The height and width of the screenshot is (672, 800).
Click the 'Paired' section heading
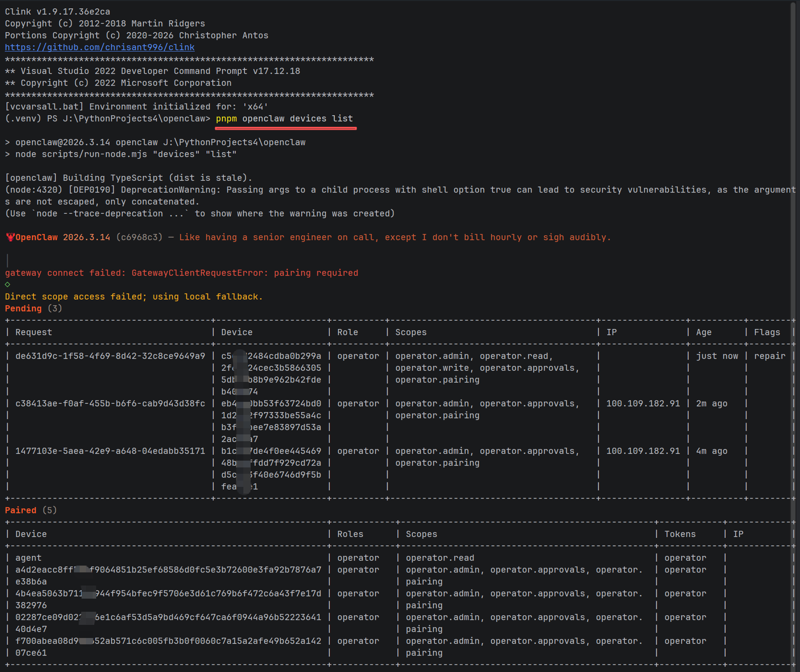click(20, 510)
